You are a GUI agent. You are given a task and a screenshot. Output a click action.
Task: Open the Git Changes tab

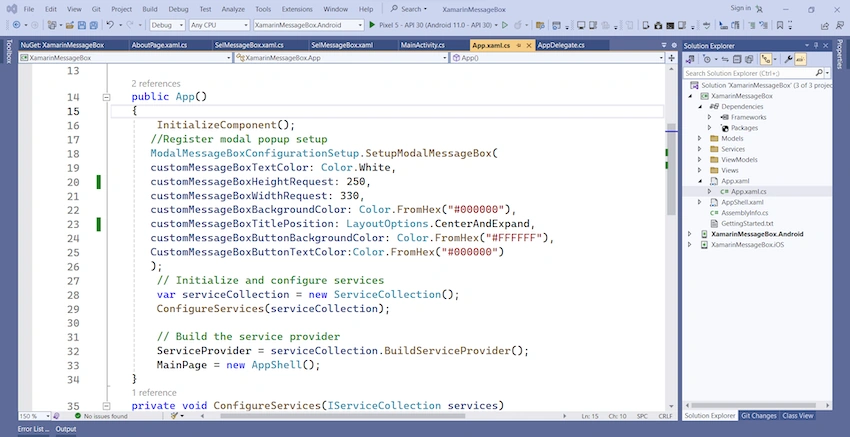pyautogui.click(x=758, y=416)
